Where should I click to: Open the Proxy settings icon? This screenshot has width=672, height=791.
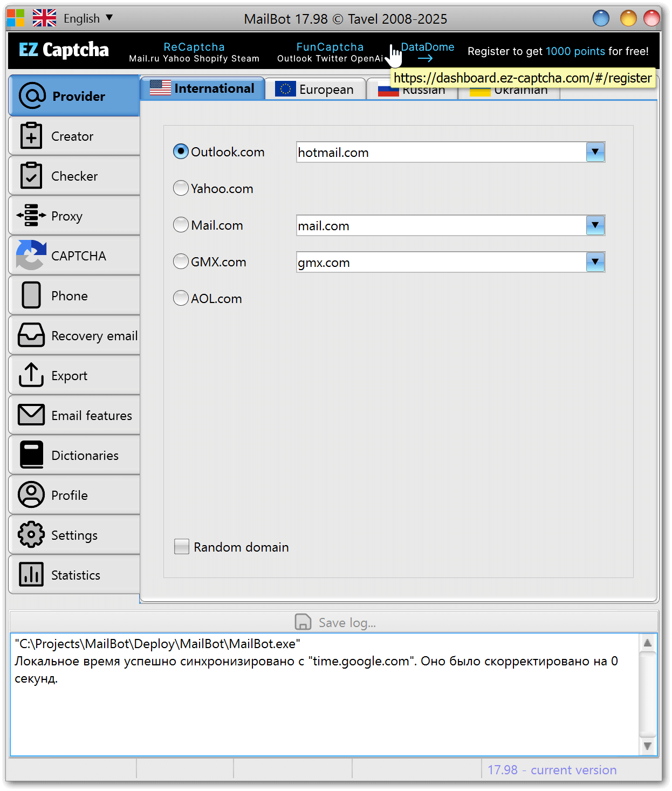coord(31,216)
